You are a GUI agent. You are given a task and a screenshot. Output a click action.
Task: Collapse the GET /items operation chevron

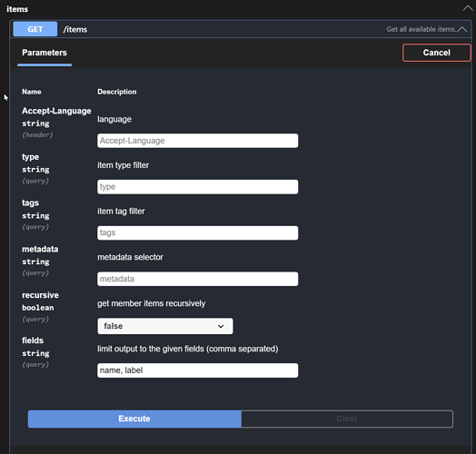461,29
